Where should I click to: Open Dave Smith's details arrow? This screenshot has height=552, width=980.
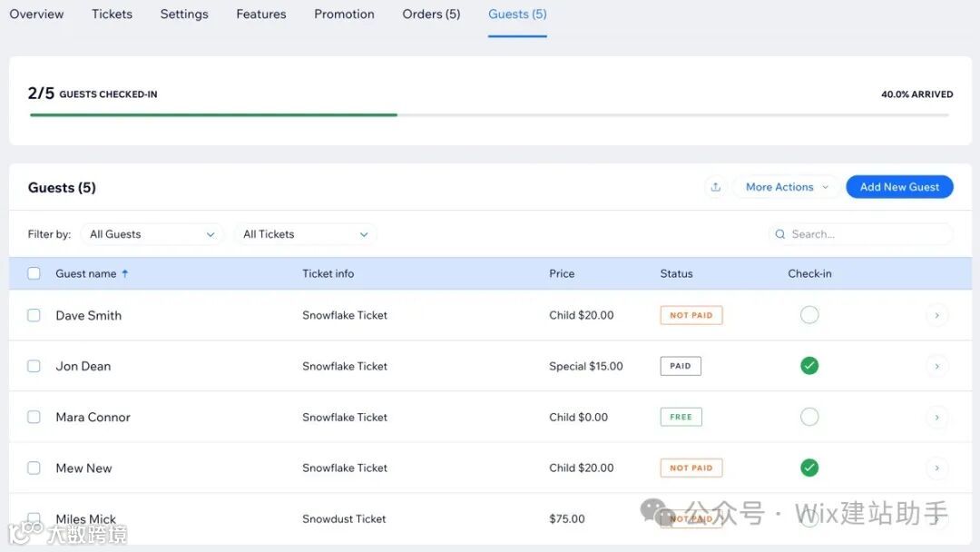coord(936,315)
